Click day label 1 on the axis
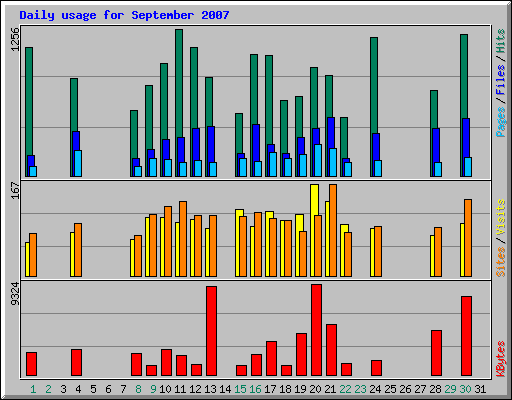Screen dimensions: 512x400 (33, 389)
